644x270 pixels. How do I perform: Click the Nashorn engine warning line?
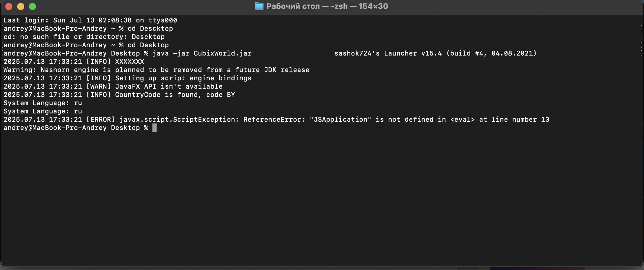point(156,70)
